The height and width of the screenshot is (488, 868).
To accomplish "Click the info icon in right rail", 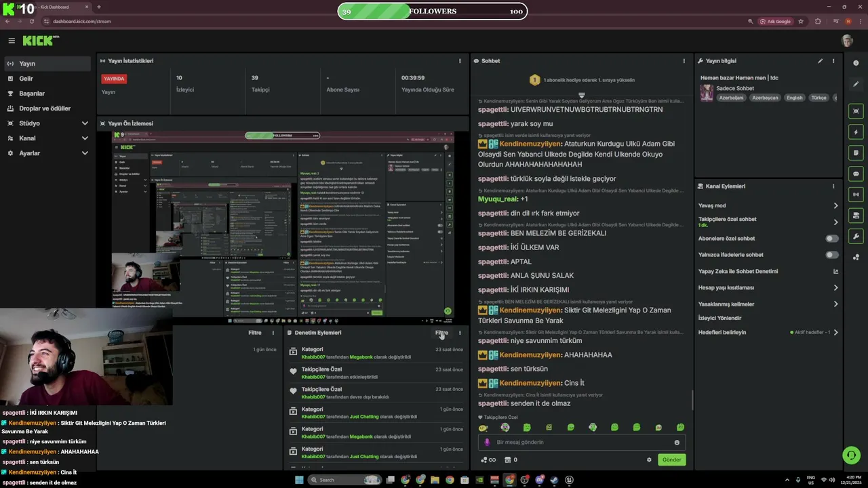I will point(856,63).
